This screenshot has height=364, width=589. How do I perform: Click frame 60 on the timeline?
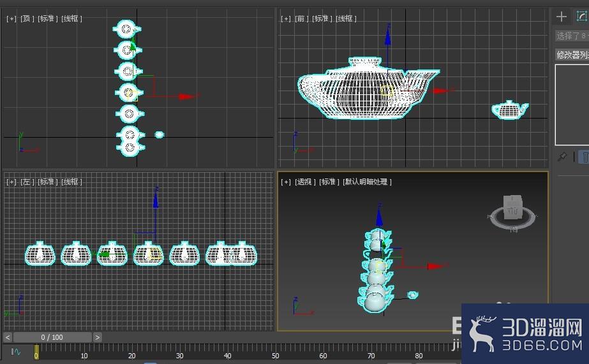click(323, 355)
